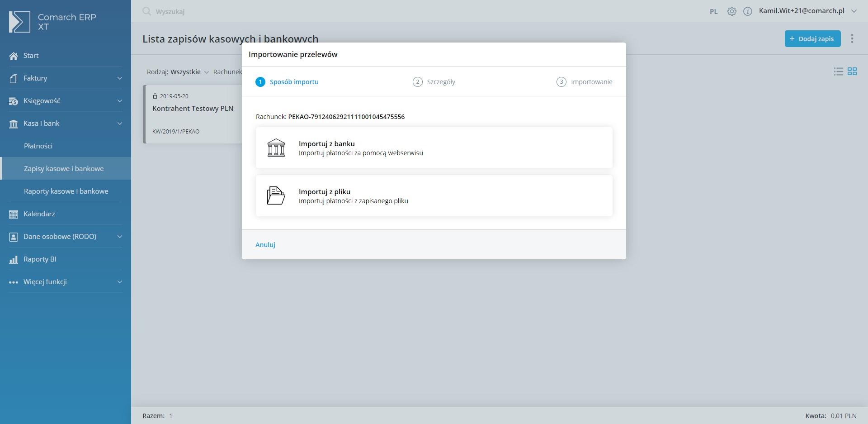Expand the Księgowość menu section
The image size is (868, 424).
pos(65,101)
